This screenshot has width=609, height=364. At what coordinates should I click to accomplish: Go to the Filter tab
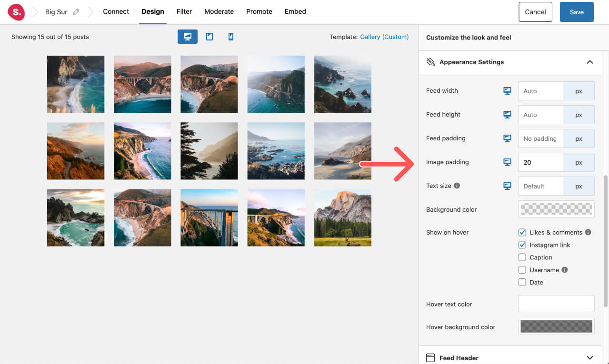coord(184,11)
